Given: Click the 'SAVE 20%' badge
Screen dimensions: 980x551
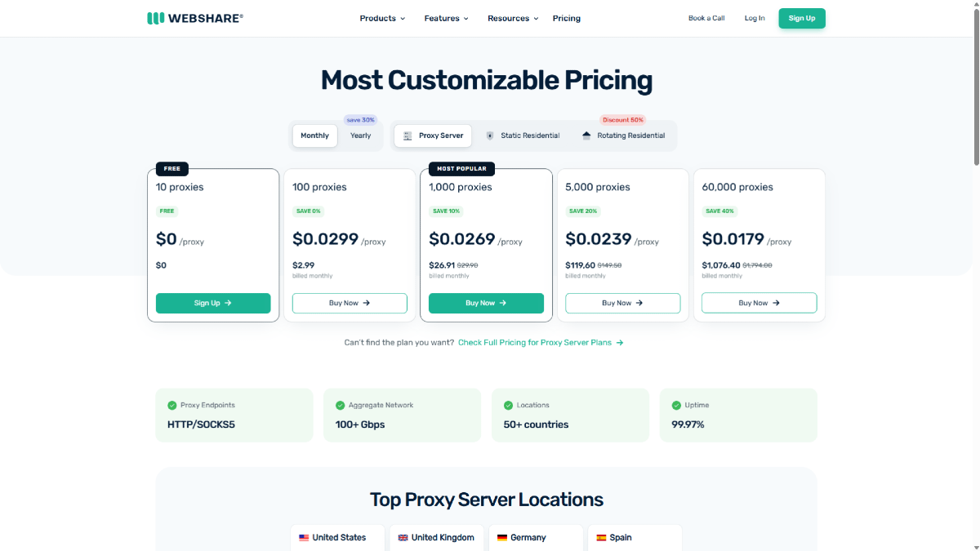Looking at the screenshot, I should pos(583,211).
